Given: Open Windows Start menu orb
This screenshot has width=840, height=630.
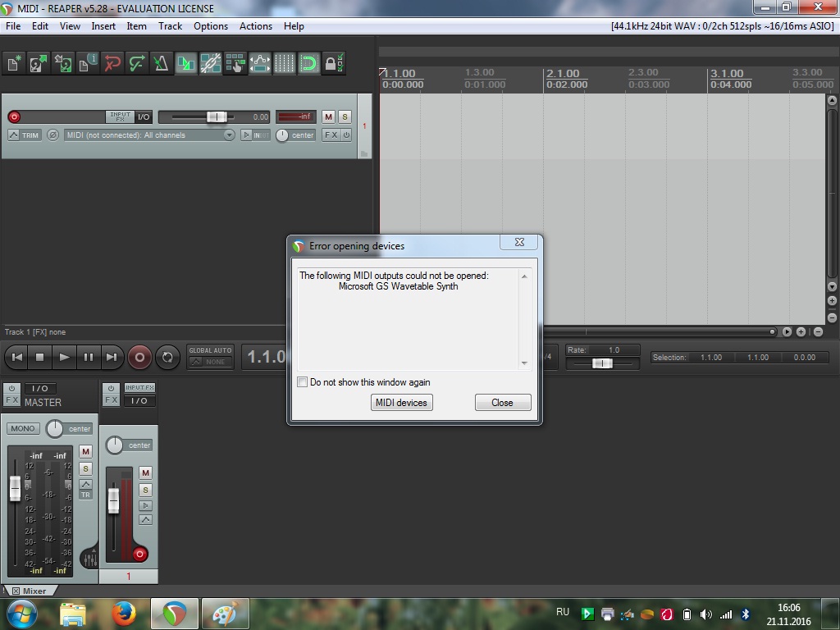Looking at the screenshot, I should click(x=21, y=614).
